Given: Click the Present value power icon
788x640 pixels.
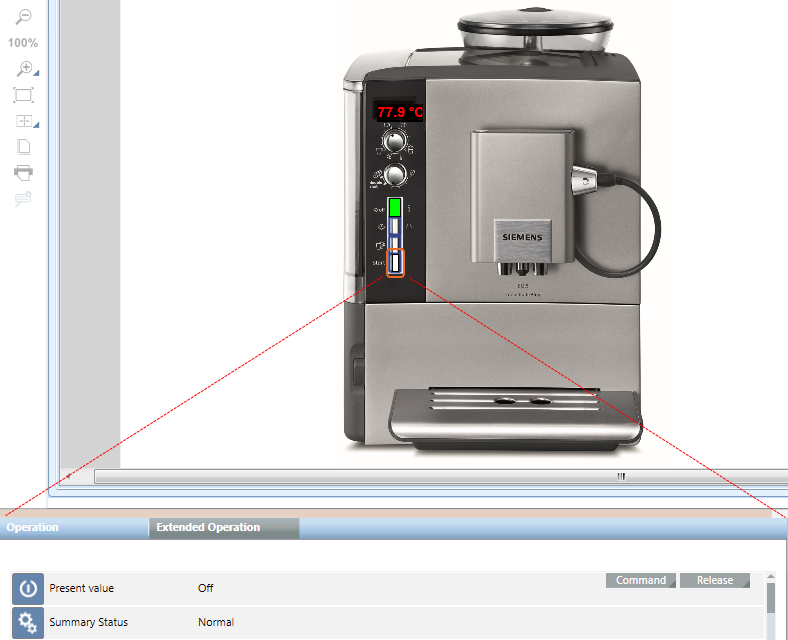Looking at the screenshot, I should [x=28, y=588].
